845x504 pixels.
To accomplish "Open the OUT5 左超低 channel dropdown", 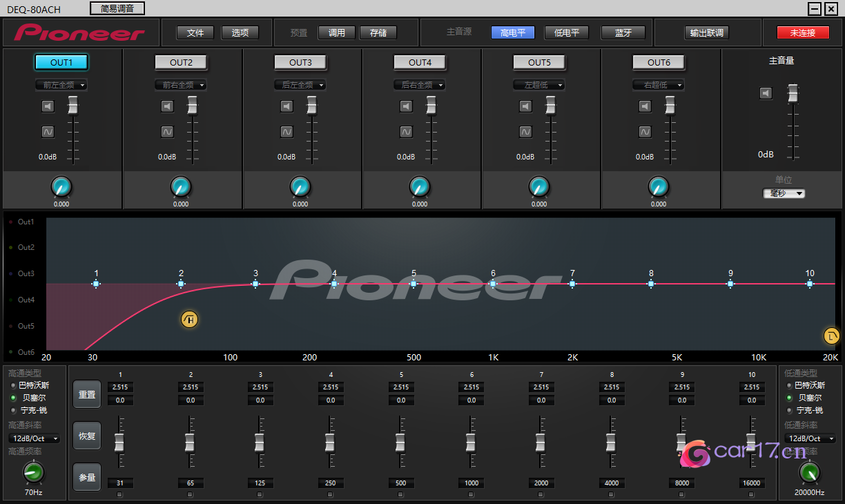I will (x=539, y=85).
